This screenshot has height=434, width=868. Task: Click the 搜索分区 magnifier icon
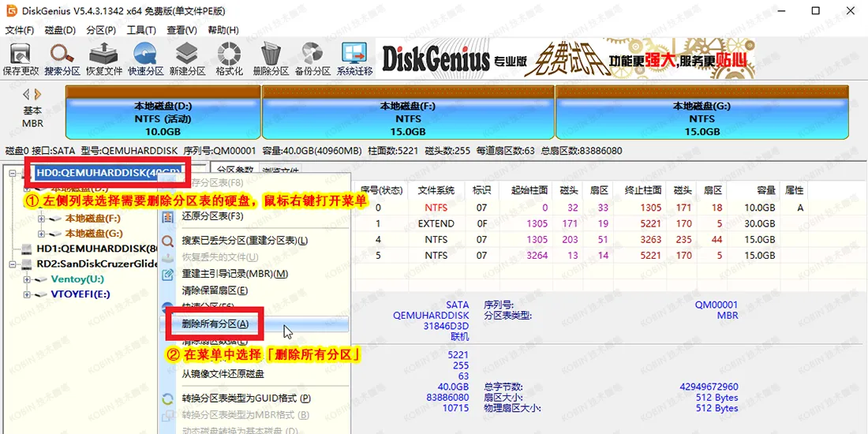tap(62, 54)
